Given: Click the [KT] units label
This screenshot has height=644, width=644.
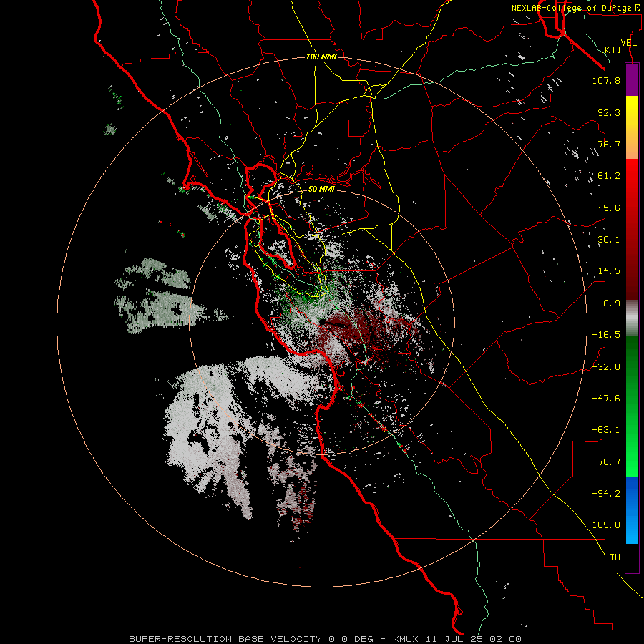Looking at the screenshot, I should [611, 49].
